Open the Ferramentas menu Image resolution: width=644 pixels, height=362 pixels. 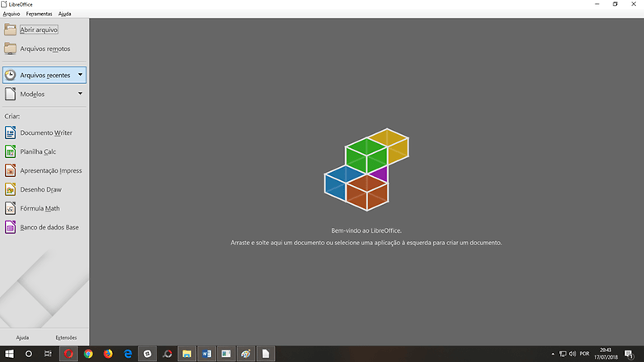click(x=39, y=13)
